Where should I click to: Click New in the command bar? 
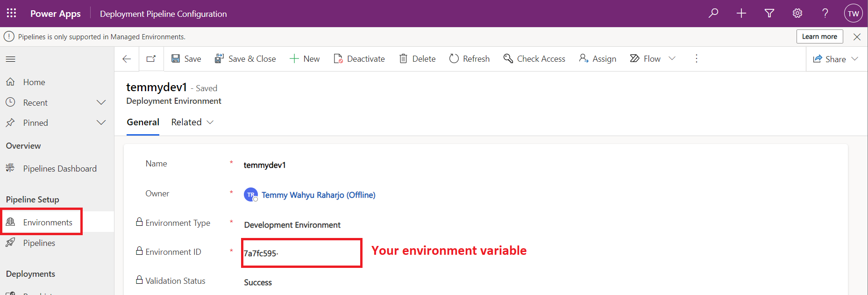tap(305, 59)
